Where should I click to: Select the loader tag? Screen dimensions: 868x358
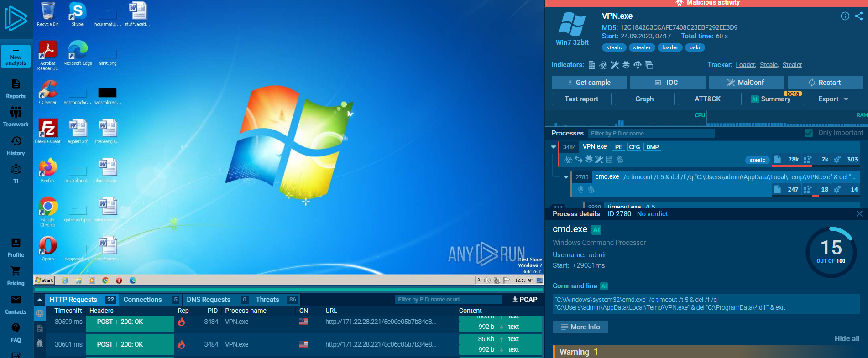[x=670, y=47]
